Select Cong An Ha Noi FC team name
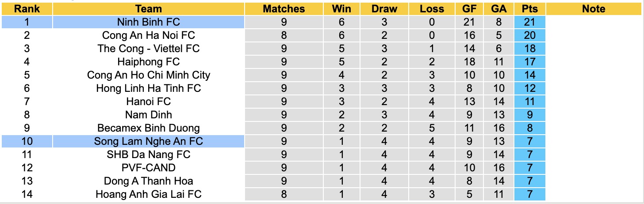This screenshot has width=644, height=204. click(x=149, y=35)
